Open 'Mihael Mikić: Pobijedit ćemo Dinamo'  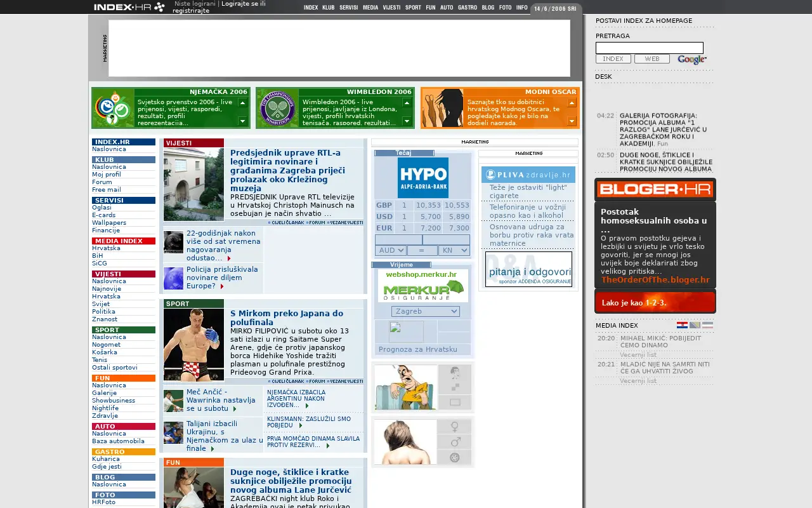coord(660,342)
